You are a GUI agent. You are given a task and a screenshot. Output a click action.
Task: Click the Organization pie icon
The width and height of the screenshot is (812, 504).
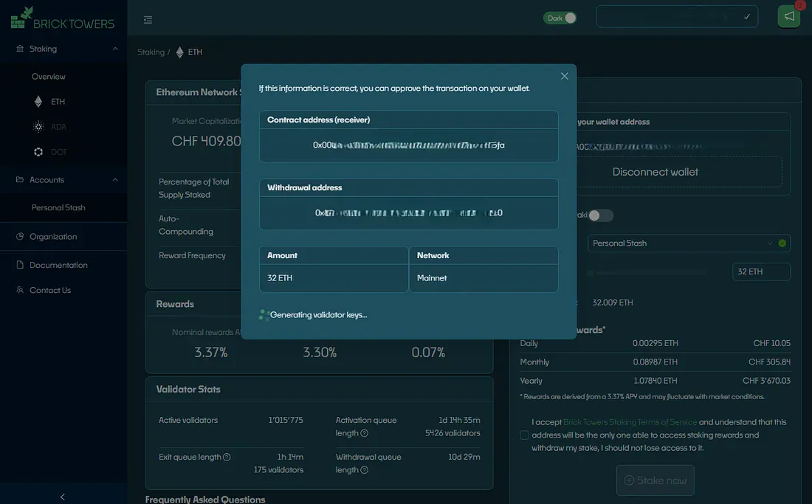pyautogui.click(x=20, y=236)
